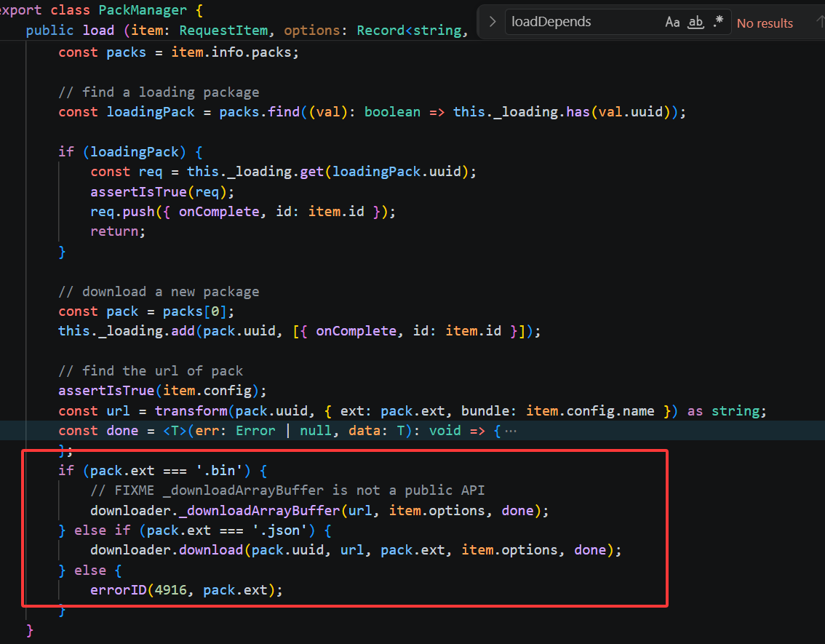Viewport: 825px width, 644px height.
Task: Click the _loading.get call
Action: point(332,172)
